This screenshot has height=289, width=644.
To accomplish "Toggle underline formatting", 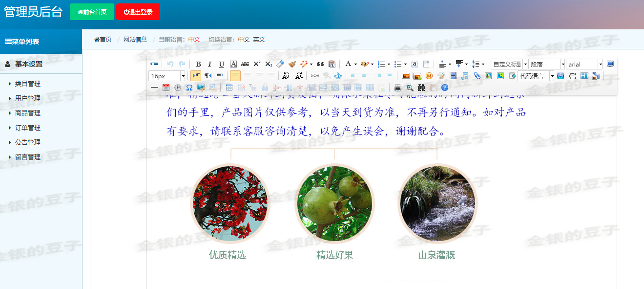I will coord(222,64).
